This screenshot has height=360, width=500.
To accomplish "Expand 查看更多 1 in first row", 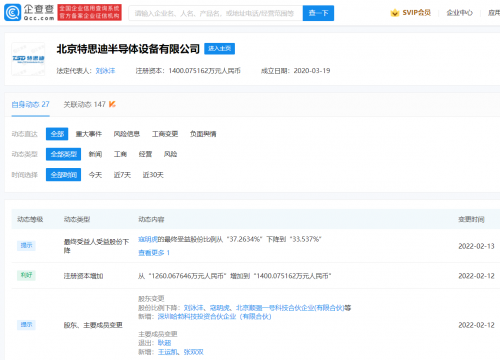I will tap(154, 253).
